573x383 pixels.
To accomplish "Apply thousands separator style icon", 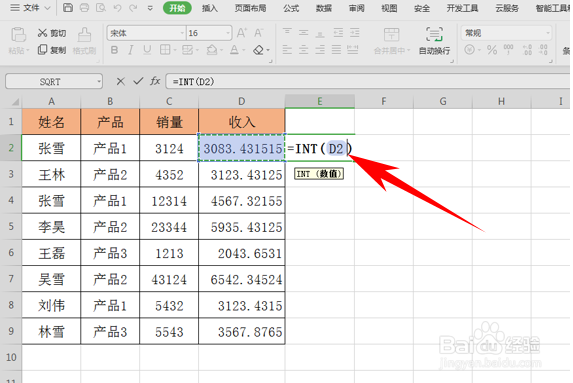I will point(508,49).
